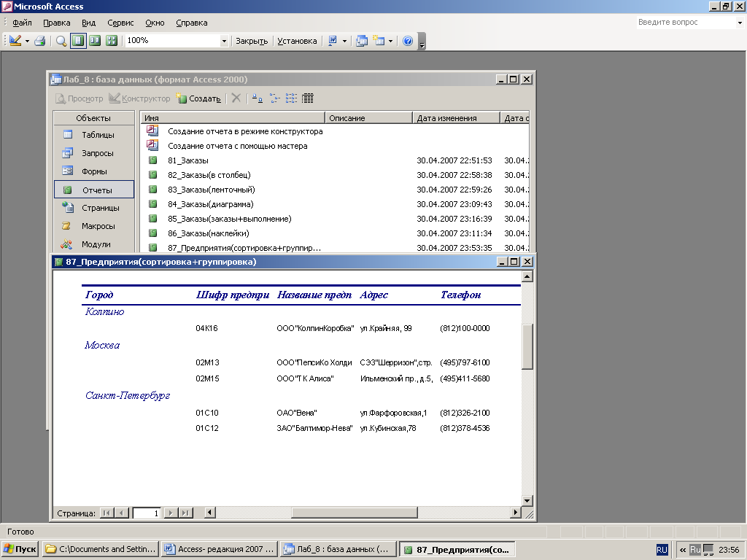
Task: Select Страницы in Objects panel
Action: (x=93, y=208)
